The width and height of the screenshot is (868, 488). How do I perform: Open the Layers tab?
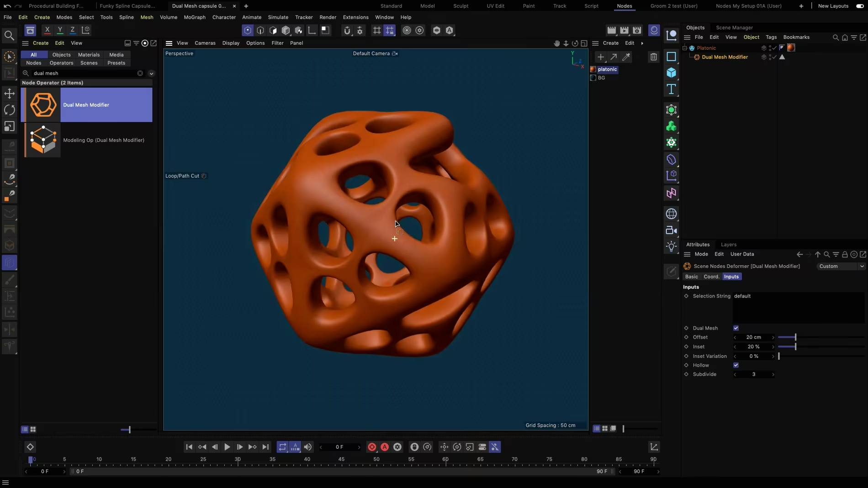[x=728, y=245]
